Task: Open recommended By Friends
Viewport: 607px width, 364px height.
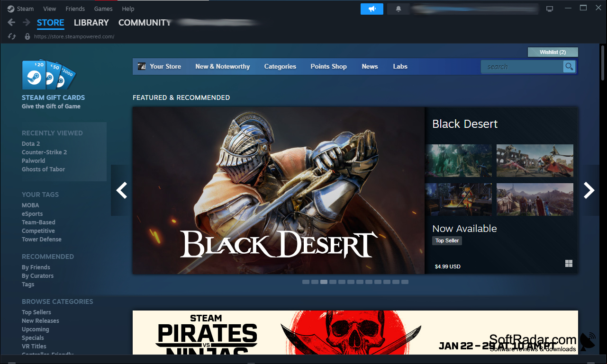Action: tap(36, 267)
